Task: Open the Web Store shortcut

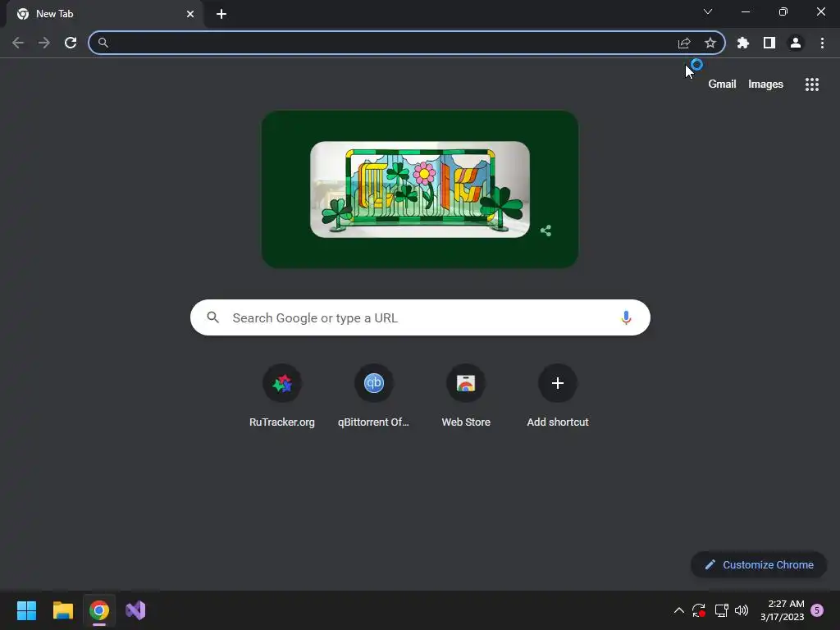Action: tap(466, 395)
